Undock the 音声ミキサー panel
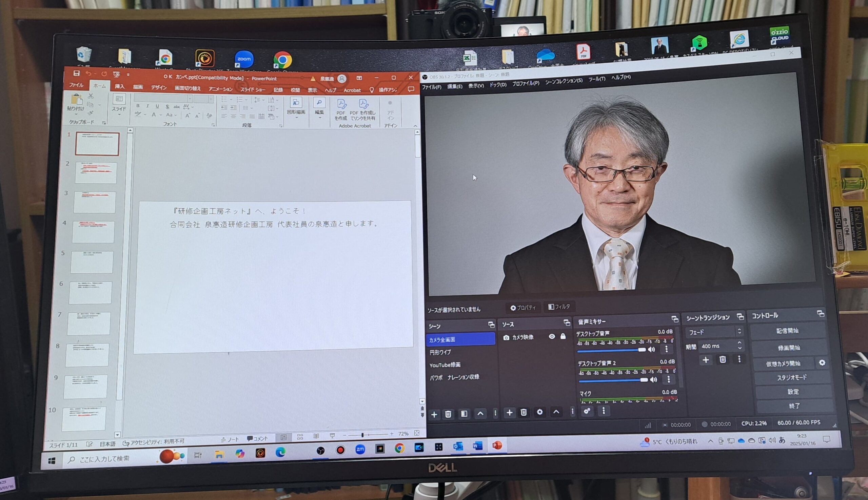This screenshot has height=500, width=868. point(674,319)
